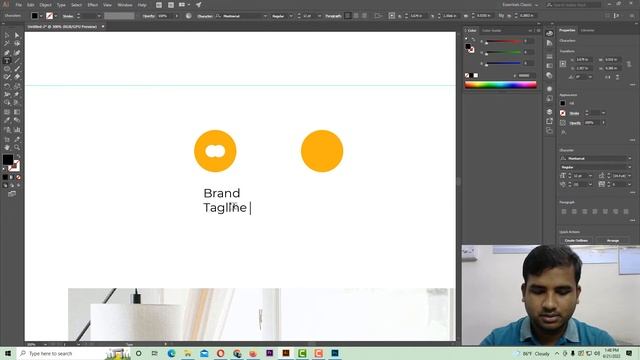The height and width of the screenshot is (360, 640).
Task: Select the Eraser tool
Action: (17, 77)
